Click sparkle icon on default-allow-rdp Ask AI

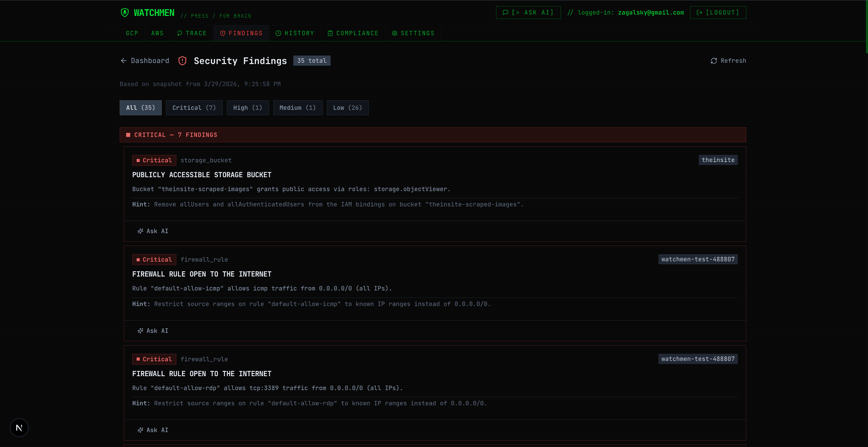(140, 430)
